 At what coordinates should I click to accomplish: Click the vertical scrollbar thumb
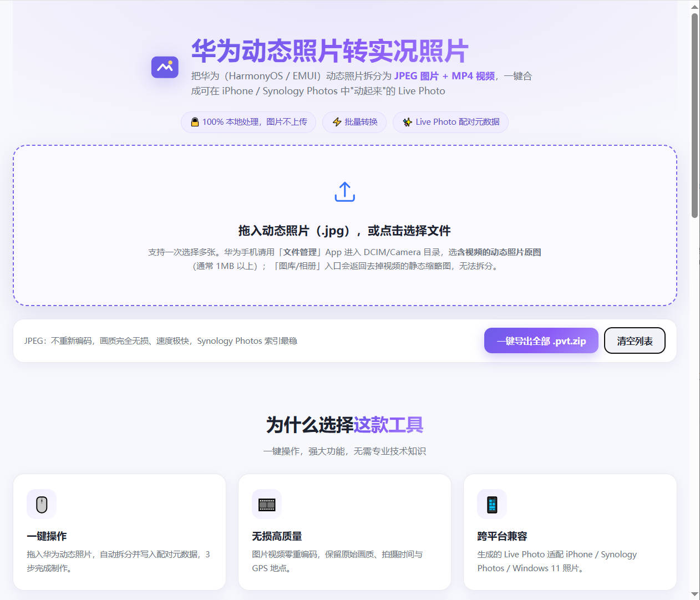[x=694, y=115]
